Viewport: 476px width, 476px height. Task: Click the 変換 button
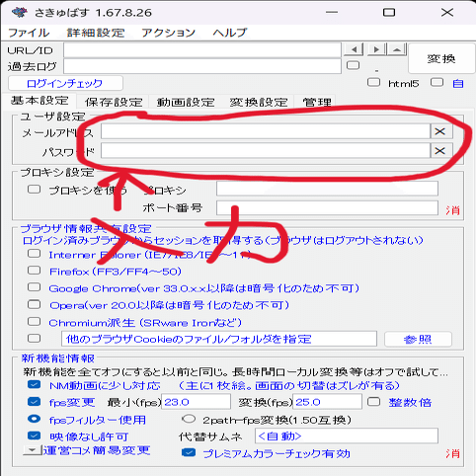point(441,58)
